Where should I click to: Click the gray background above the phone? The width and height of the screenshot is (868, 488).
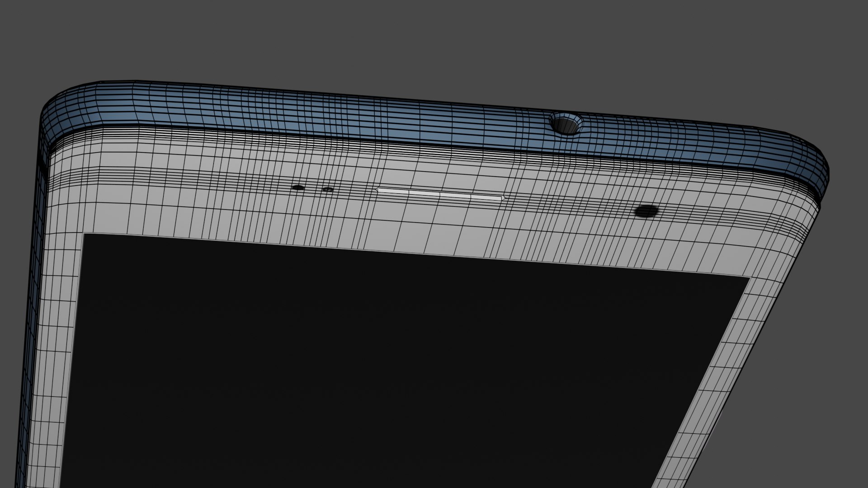coord(407,41)
